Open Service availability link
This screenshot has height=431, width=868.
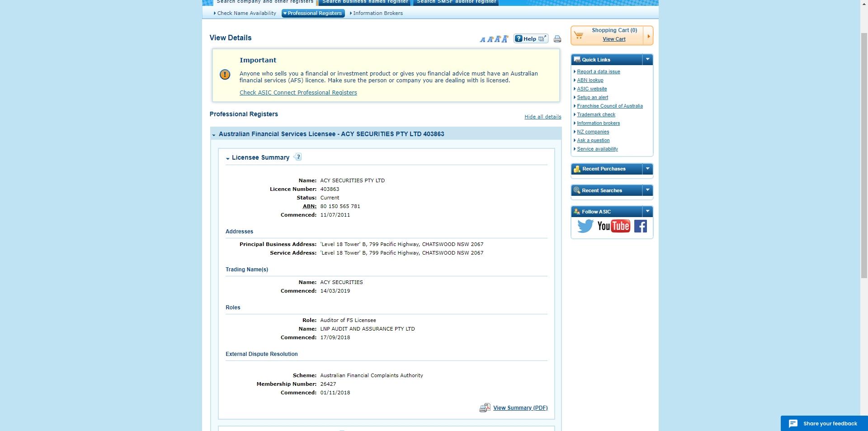point(597,149)
